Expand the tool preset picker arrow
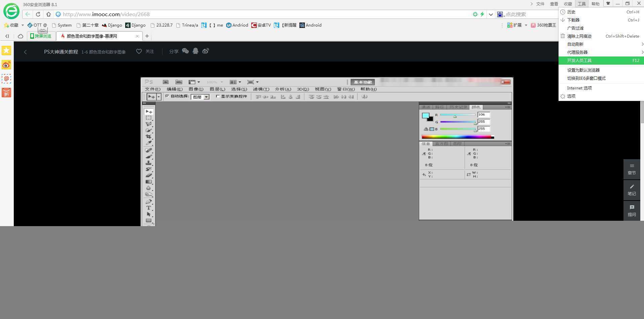 pyautogui.click(x=158, y=97)
